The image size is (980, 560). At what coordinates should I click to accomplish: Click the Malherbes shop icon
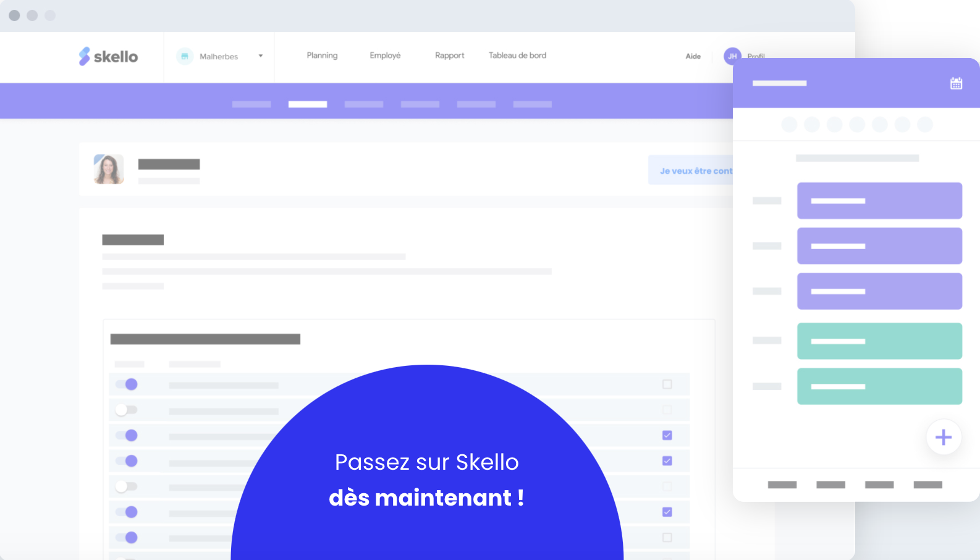pos(185,56)
